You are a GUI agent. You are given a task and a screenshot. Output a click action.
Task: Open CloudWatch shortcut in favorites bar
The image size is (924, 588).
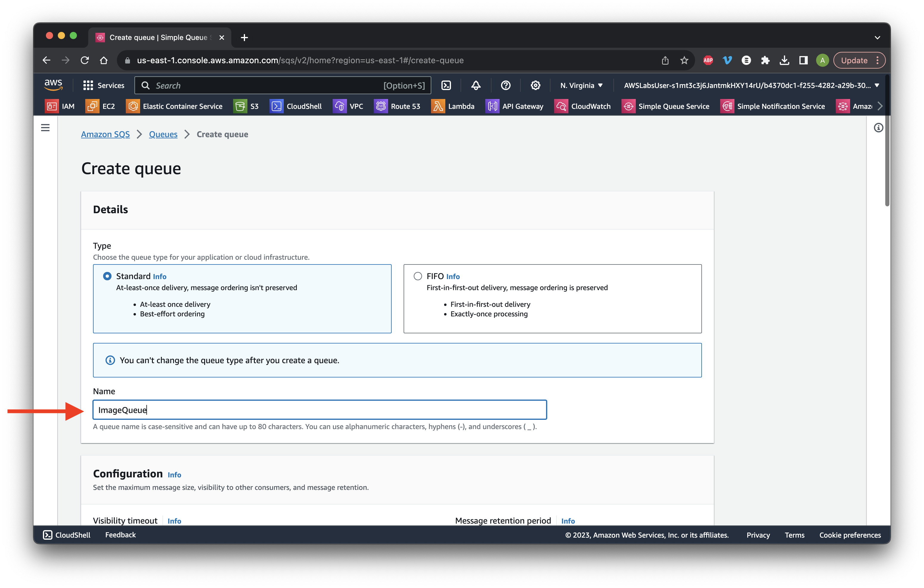[582, 106]
